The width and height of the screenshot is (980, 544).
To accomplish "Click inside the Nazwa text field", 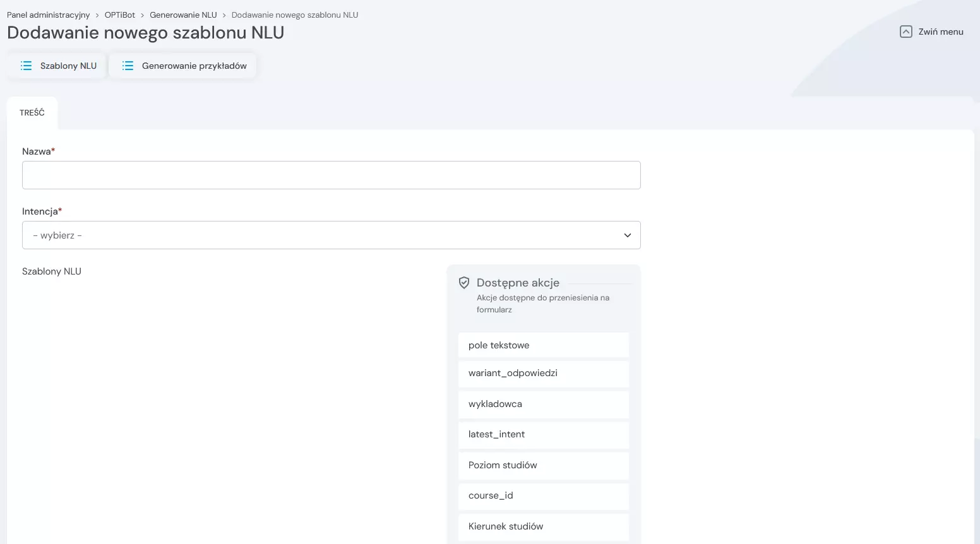I will click(x=332, y=175).
